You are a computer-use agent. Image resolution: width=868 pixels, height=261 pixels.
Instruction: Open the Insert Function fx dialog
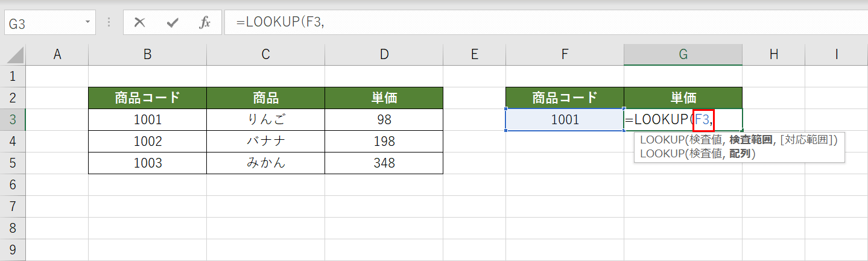(205, 23)
